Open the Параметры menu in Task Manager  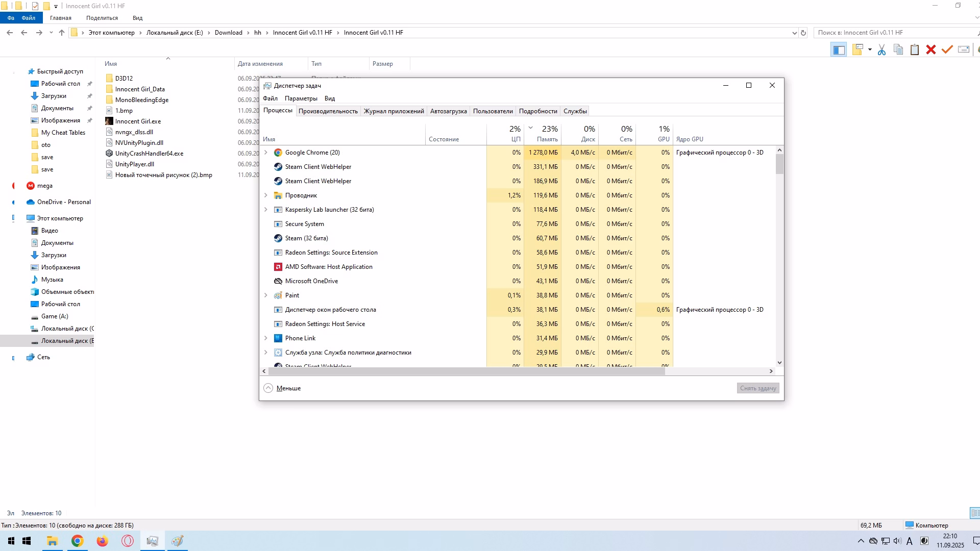[x=301, y=98]
